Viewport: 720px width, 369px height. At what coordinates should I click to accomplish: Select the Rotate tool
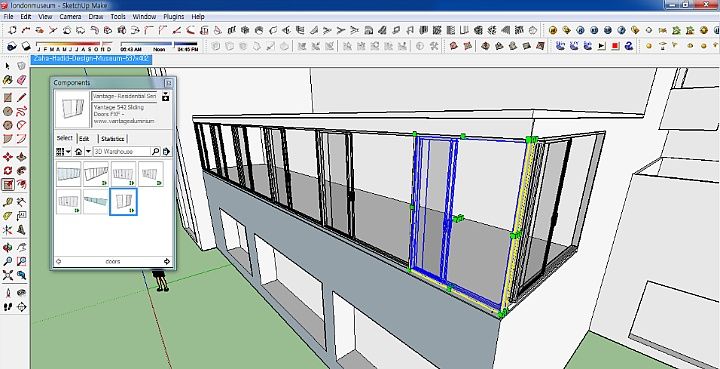pyautogui.click(x=8, y=171)
